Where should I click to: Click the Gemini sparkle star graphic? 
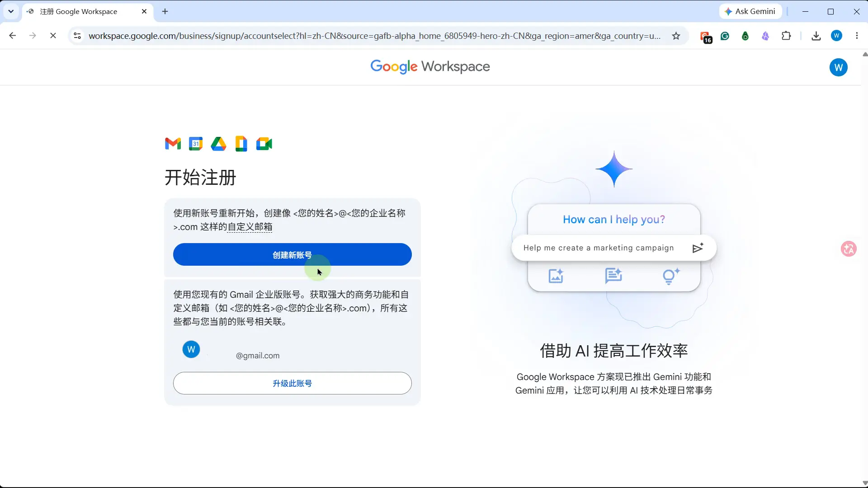[x=614, y=169]
